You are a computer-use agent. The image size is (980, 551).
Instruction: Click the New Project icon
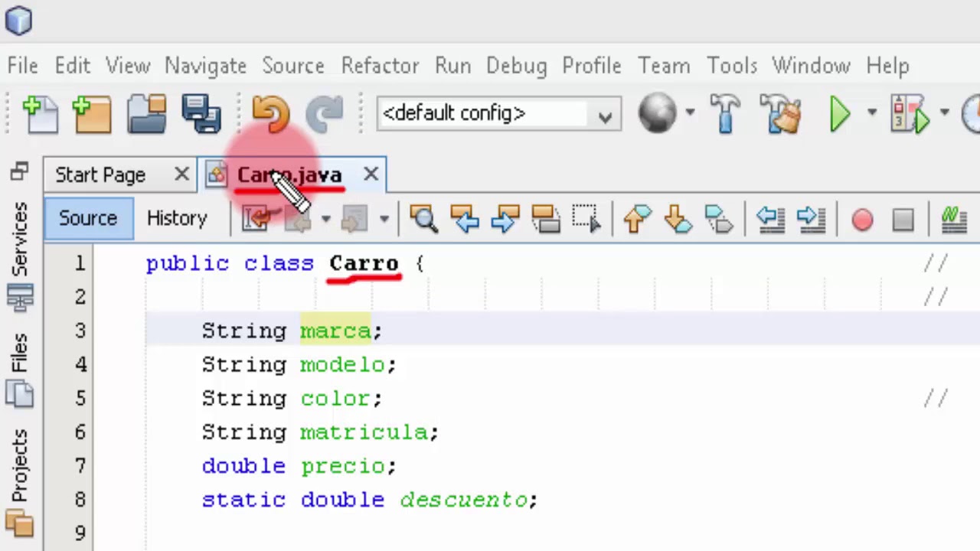pos(92,114)
